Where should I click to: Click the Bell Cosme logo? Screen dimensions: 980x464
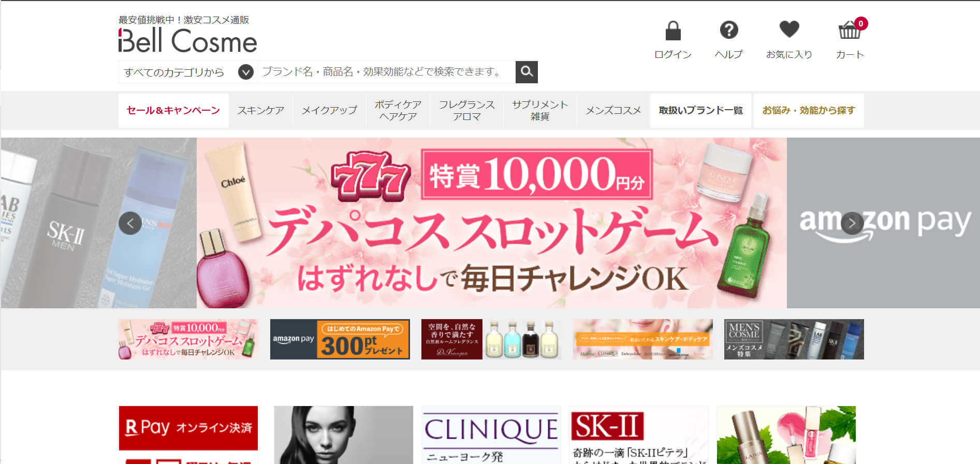click(x=187, y=41)
